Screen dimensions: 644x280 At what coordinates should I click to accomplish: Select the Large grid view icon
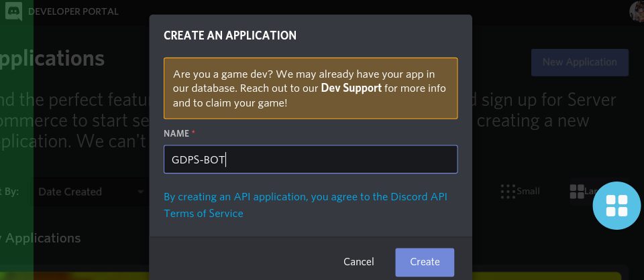click(x=577, y=192)
